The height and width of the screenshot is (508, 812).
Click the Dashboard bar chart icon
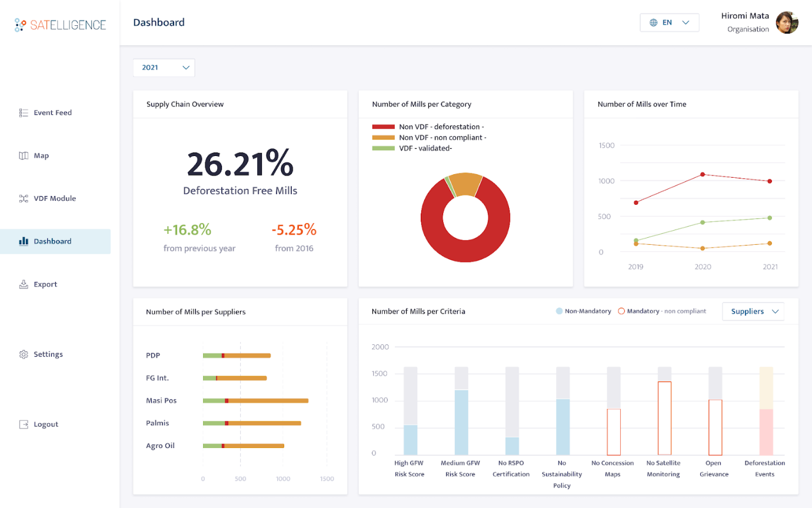pyautogui.click(x=24, y=241)
